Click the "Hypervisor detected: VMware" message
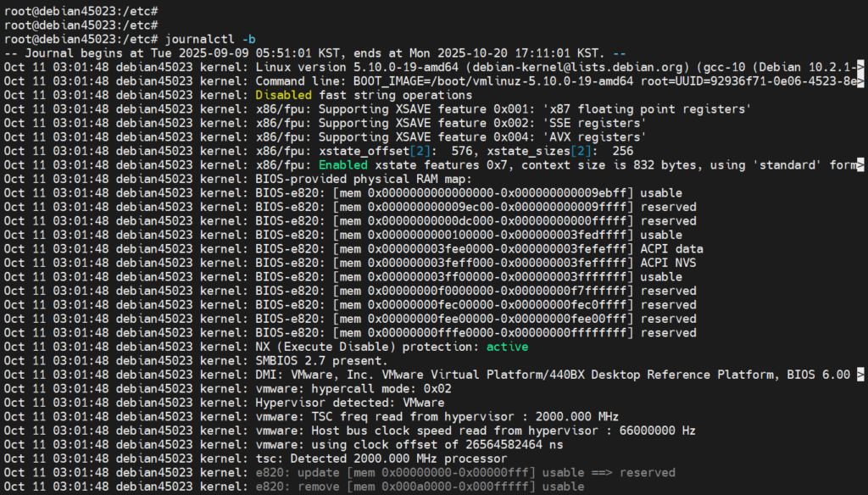Image resolution: width=868 pixels, height=495 pixels. [x=349, y=403]
